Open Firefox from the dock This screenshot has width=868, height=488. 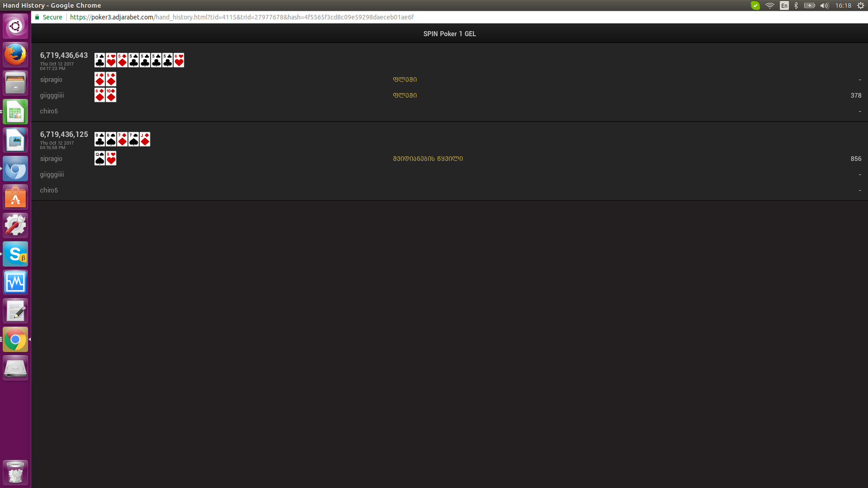tap(15, 55)
